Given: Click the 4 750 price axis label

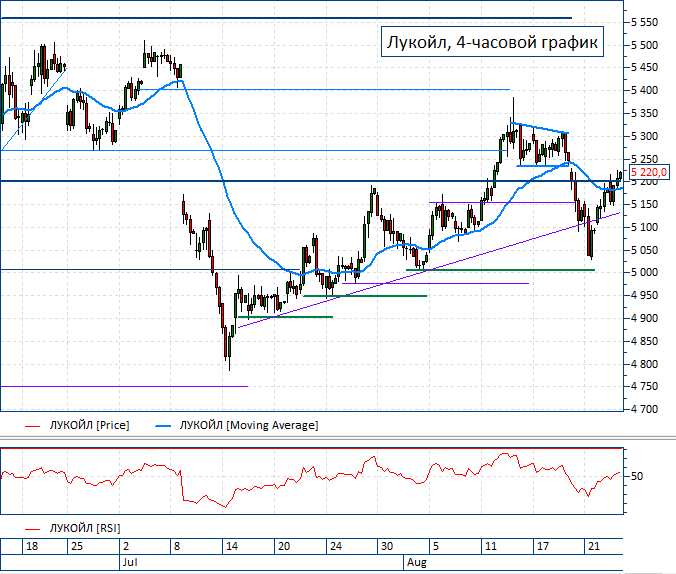Looking at the screenshot, I should tap(645, 386).
